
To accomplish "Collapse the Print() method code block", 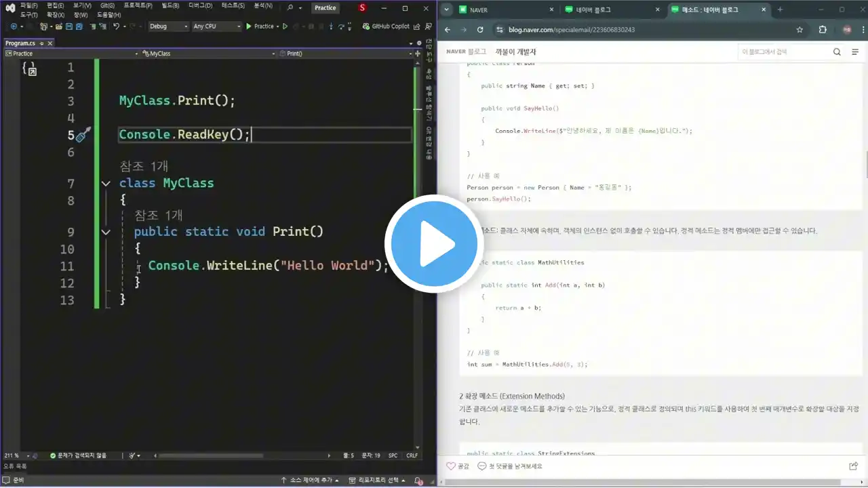I will 106,232.
